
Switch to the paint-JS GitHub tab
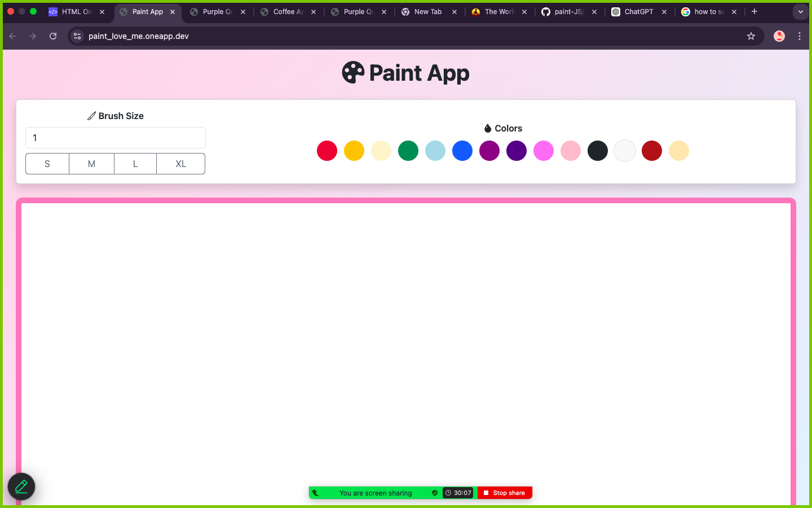[x=567, y=11]
